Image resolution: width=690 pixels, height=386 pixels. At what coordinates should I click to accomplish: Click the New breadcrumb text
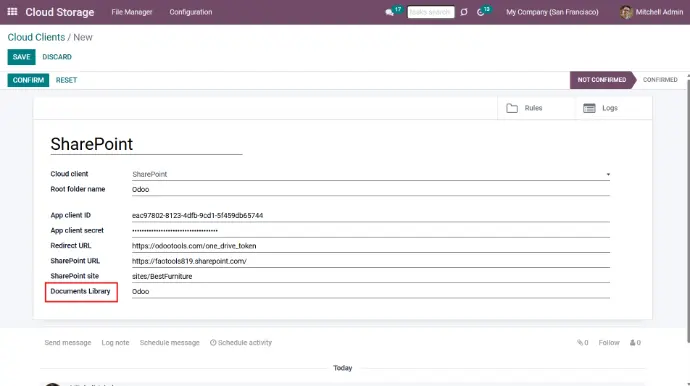click(83, 37)
